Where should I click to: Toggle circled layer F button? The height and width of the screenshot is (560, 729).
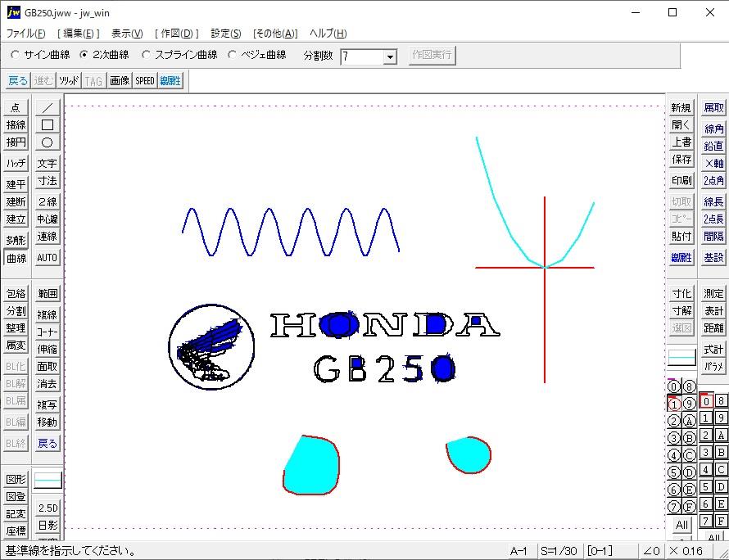tap(689, 507)
